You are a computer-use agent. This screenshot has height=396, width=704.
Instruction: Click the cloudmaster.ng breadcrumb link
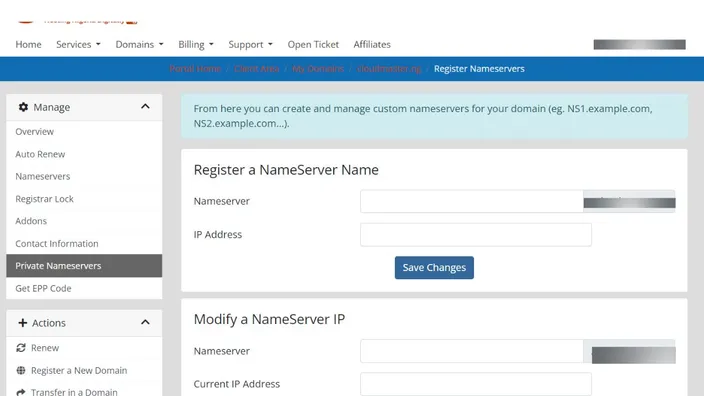[x=389, y=69]
